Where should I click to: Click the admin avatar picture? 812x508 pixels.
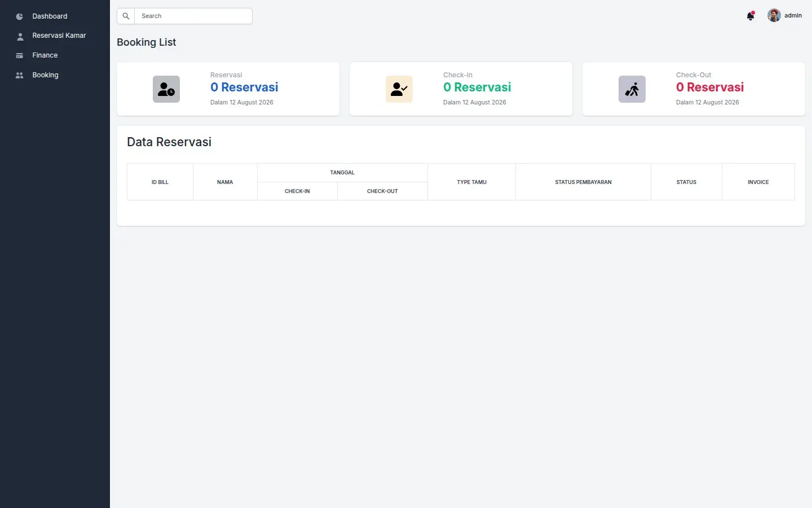click(774, 15)
